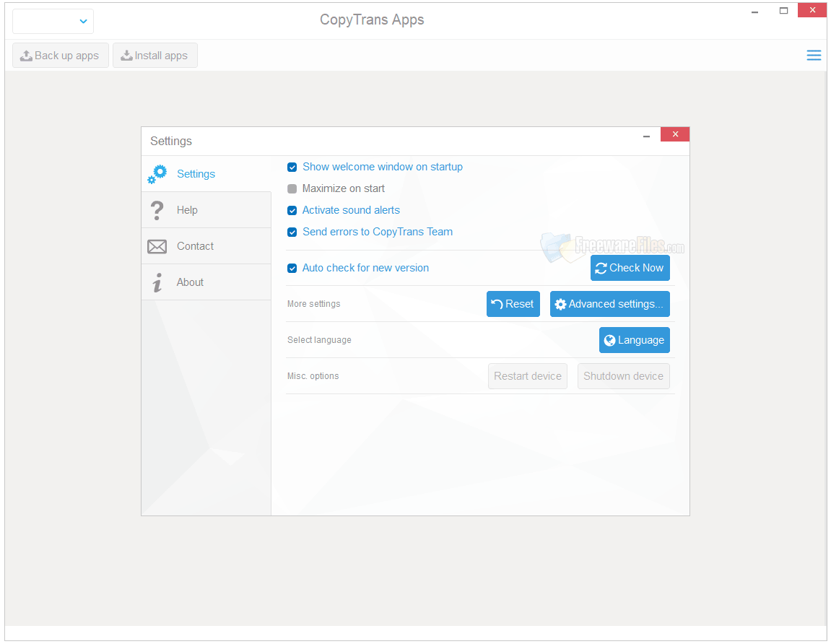Disable Activate sound alerts
Image resolution: width=831 pixels, height=644 pixels.
click(x=292, y=210)
